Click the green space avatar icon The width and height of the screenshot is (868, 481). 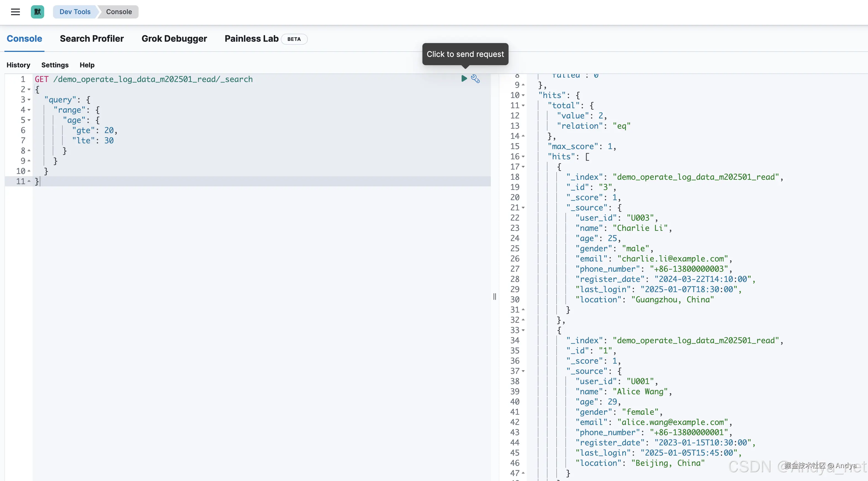[37, 12]
